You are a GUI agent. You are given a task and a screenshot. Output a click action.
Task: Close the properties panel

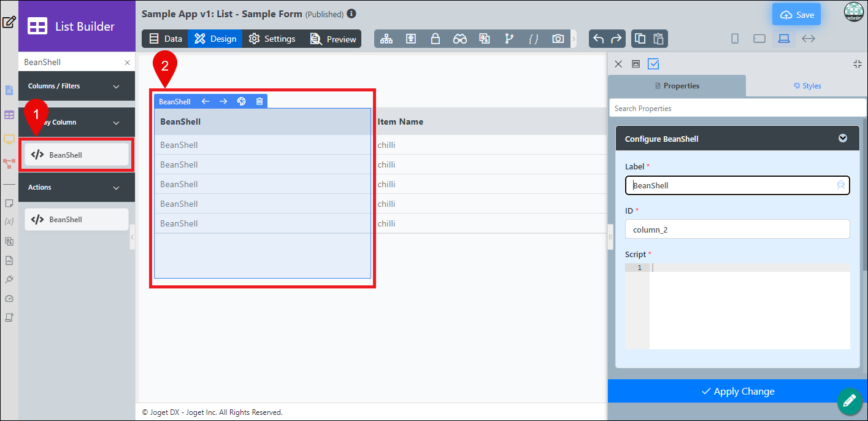tap(618, 64)
